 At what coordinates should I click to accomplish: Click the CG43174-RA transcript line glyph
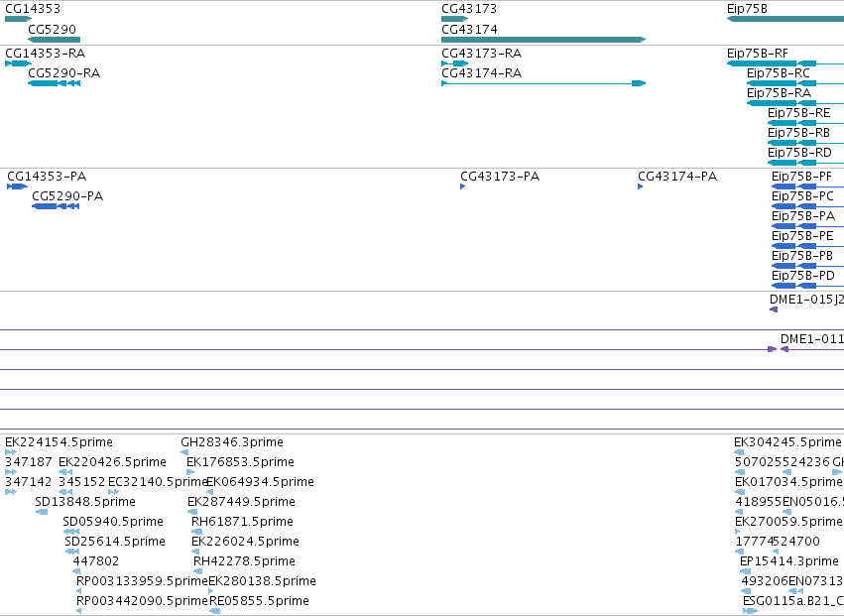coord(543,83)
